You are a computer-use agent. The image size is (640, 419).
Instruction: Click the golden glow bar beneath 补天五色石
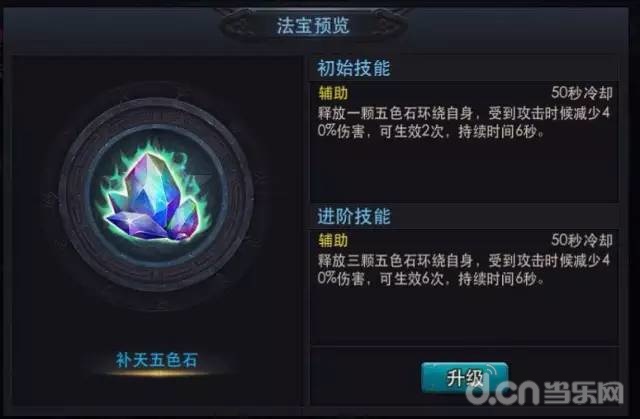tap(157, 372)
